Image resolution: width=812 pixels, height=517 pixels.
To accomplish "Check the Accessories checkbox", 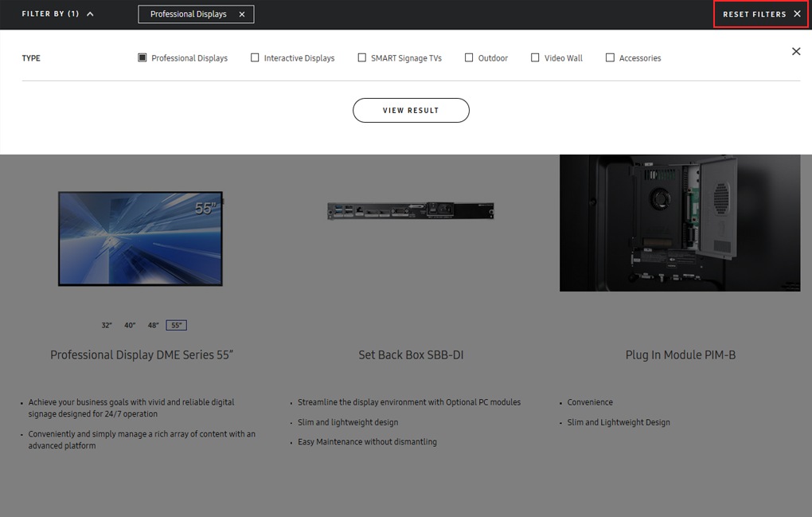I will tap(610, 57).
